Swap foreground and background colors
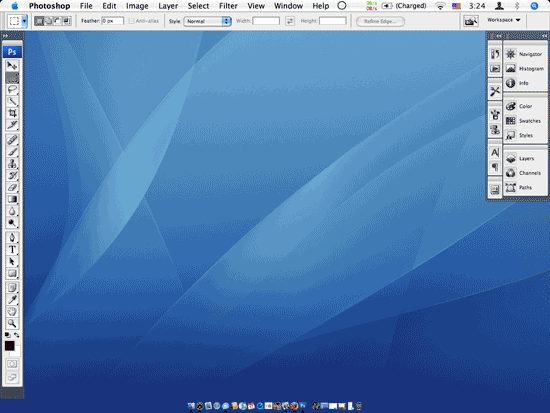This screenshot has height=413, width=550. tap(16, 335)
